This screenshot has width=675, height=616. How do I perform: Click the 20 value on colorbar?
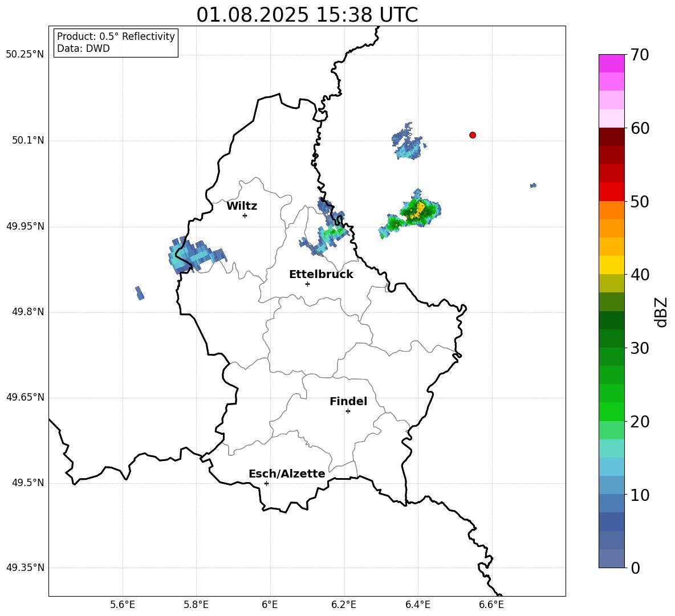pos(639,422)
